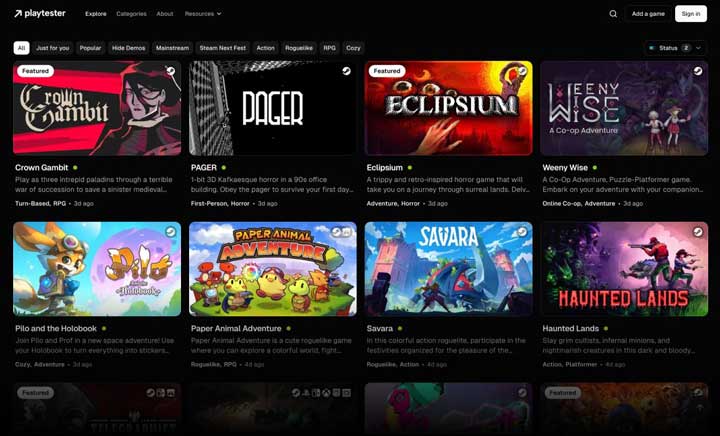The image size is (720, 436).
Task: Click the playtester logo
Action: [40, 13]
